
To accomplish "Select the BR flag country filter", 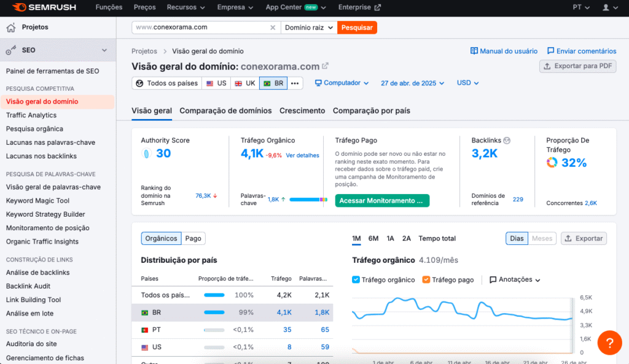I will 273,83.
